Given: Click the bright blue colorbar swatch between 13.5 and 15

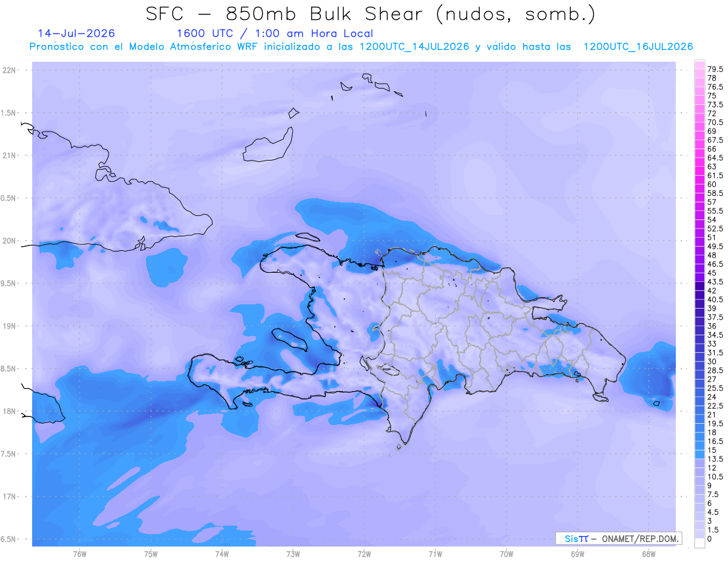Looking at the screenshot, I should [699, 454].
